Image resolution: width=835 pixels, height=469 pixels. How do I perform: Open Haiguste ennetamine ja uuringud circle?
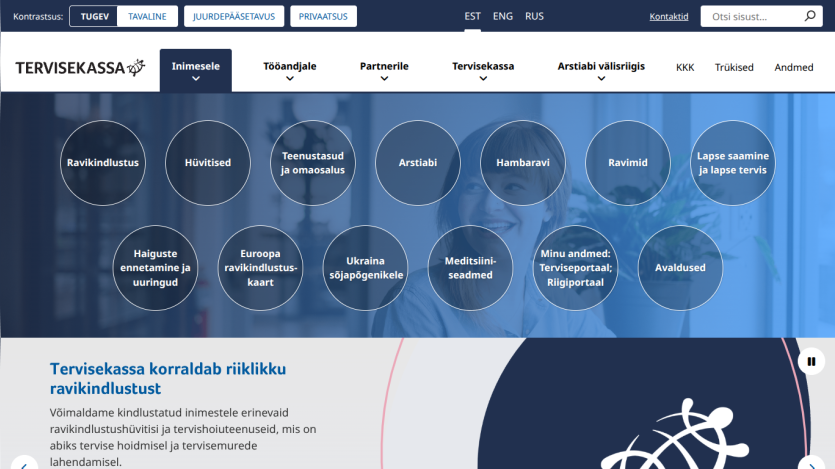tap(155, 268)
